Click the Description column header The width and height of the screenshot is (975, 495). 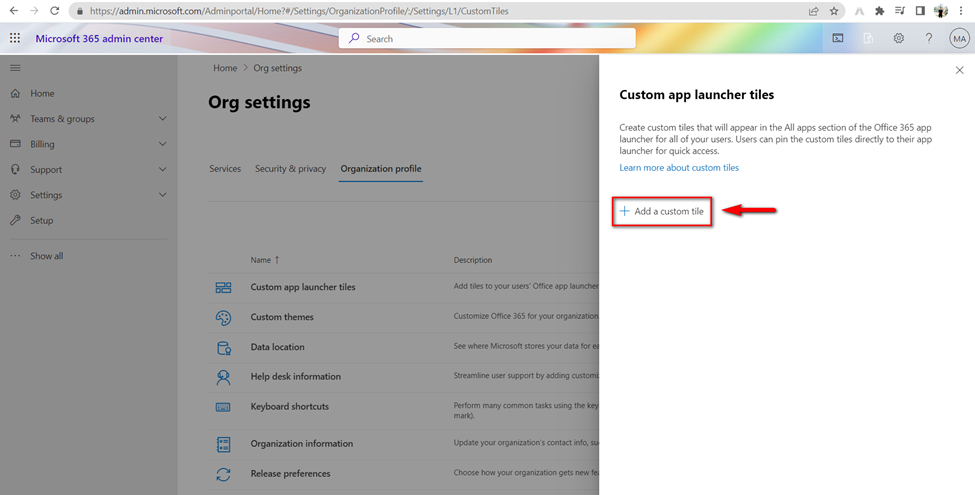pyautogui.click(x=473, y=260)
